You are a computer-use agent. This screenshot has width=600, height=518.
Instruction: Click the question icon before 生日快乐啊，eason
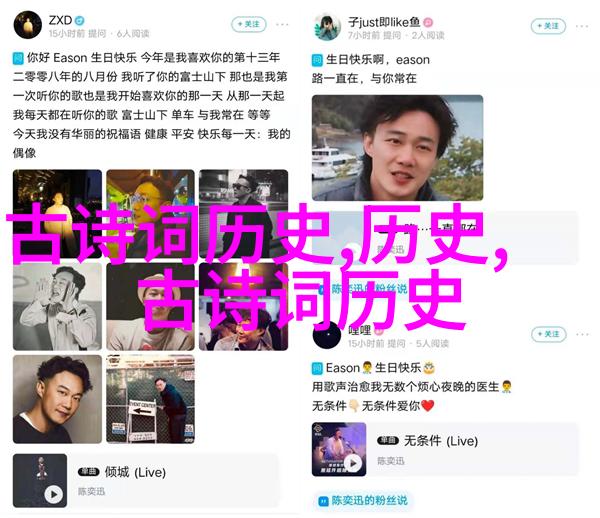[x=317, y=60]
